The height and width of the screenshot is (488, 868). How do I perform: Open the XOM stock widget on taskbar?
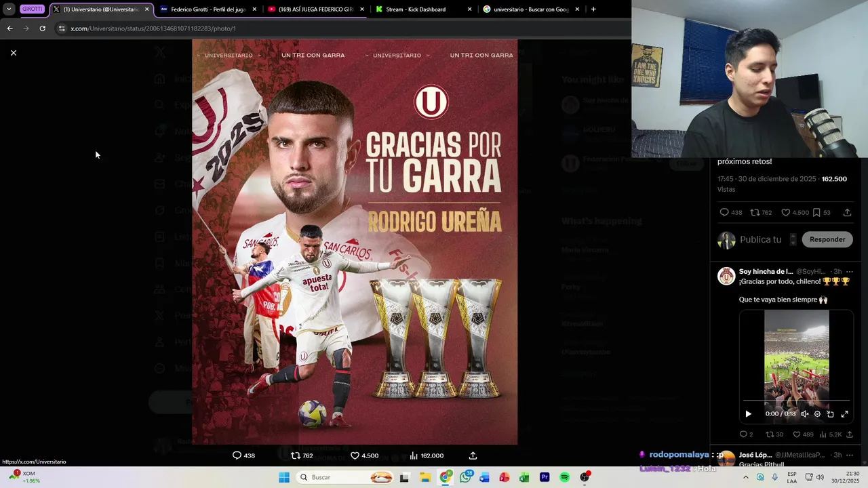point(24,477)
